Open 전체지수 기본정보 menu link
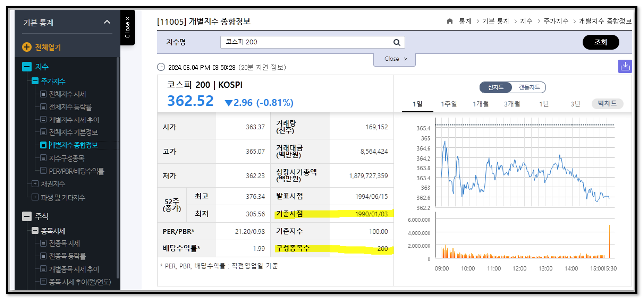 pos(73,132)
